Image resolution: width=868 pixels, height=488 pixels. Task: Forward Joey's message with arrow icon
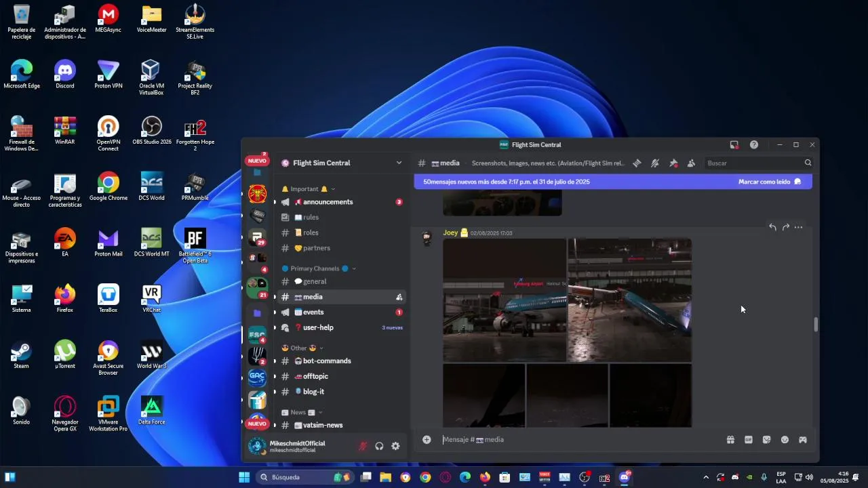point(785,228)
